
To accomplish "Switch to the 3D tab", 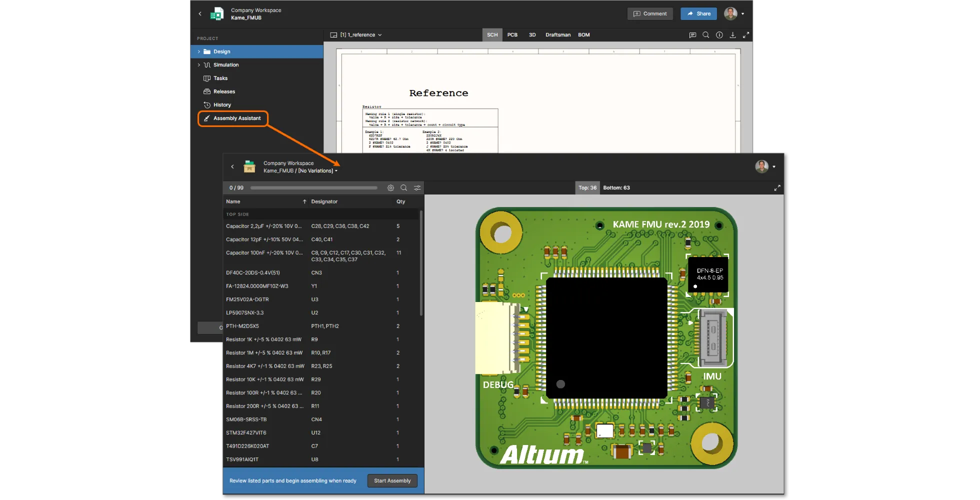I will coord(532,35).
